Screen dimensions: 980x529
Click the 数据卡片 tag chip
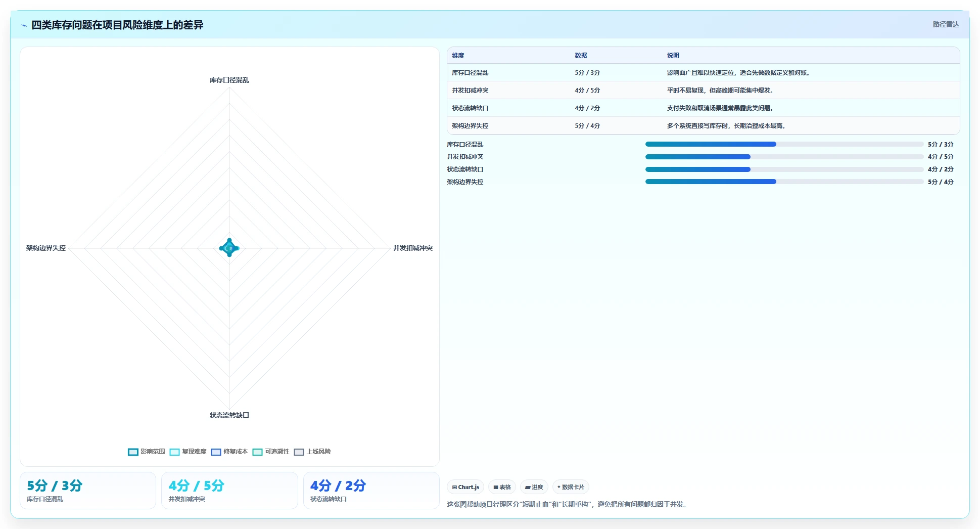(571, 487)
